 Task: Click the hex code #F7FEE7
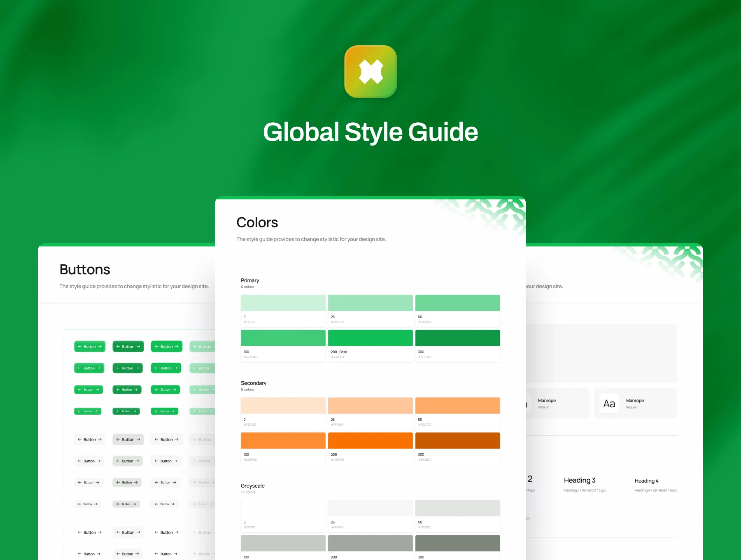click(x=249, y=322)
